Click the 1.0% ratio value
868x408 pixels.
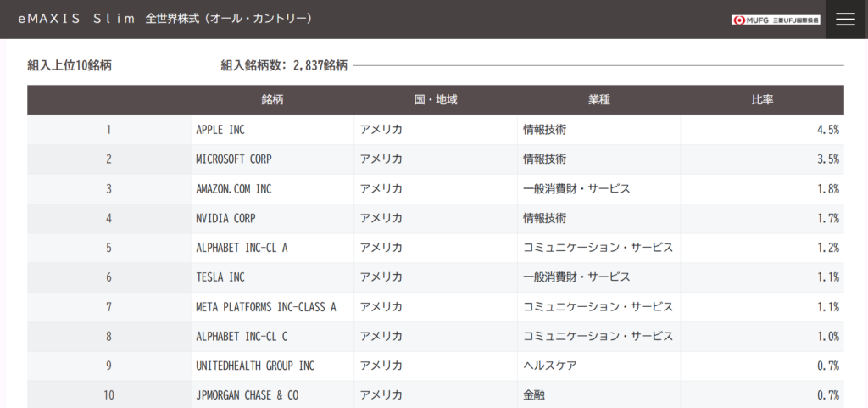[828, 337]
